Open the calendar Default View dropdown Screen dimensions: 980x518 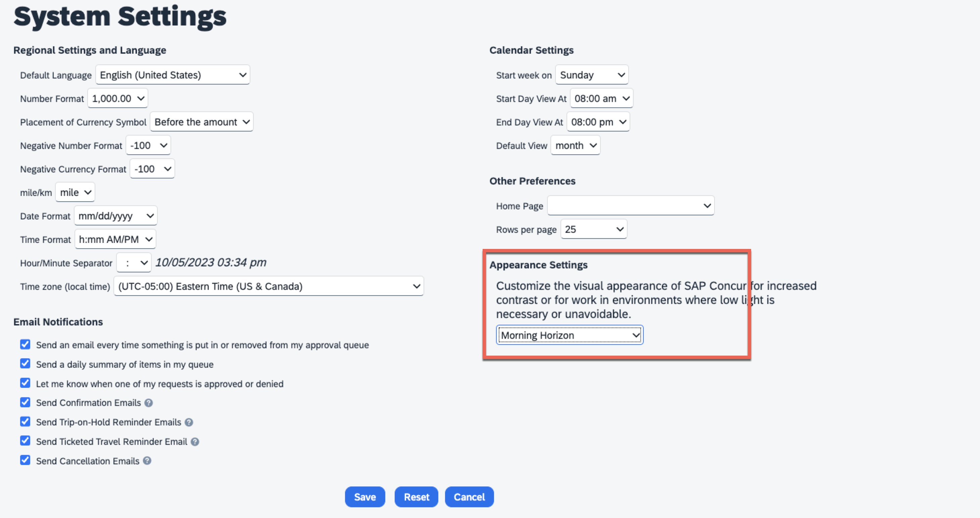click(575, 146)
